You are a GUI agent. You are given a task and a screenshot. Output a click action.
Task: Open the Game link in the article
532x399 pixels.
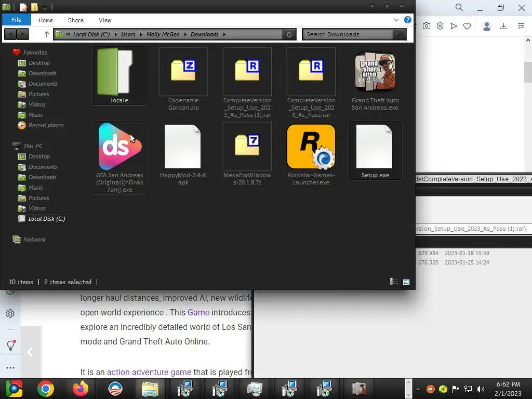tap(198, 312)
